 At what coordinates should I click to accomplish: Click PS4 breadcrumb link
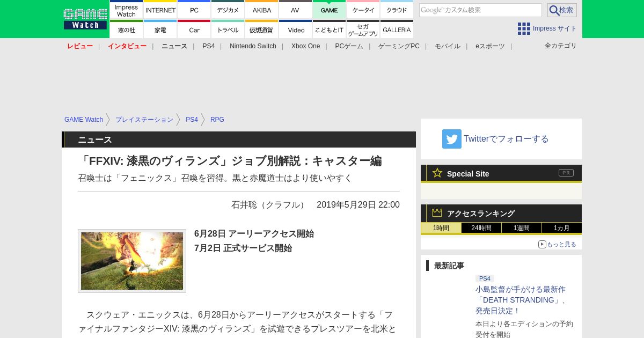pos(192,120)
